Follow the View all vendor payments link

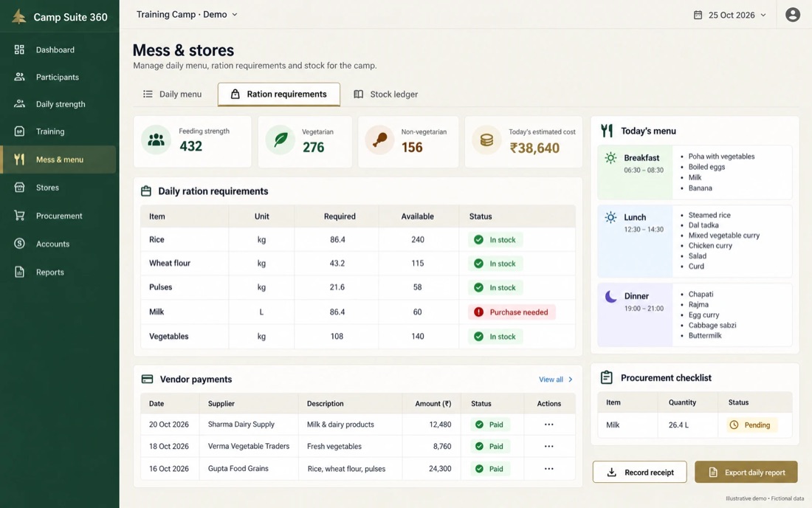tap(556, 380)
